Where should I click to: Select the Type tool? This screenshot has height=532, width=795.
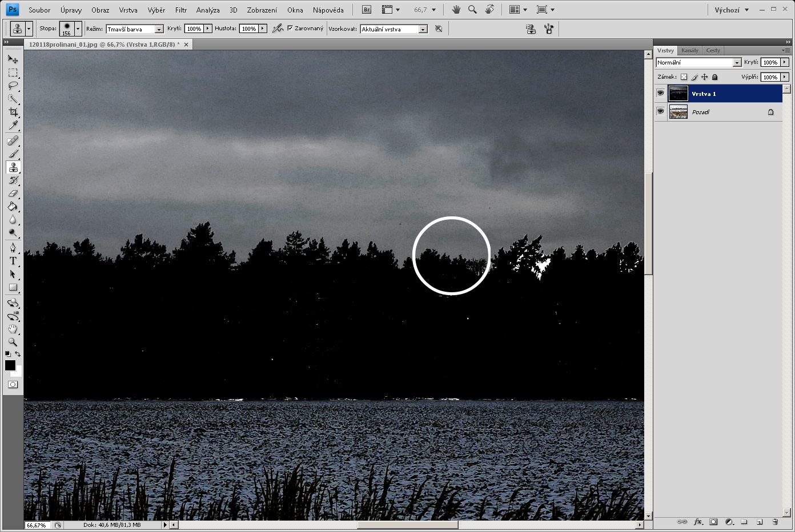point(13,261)
